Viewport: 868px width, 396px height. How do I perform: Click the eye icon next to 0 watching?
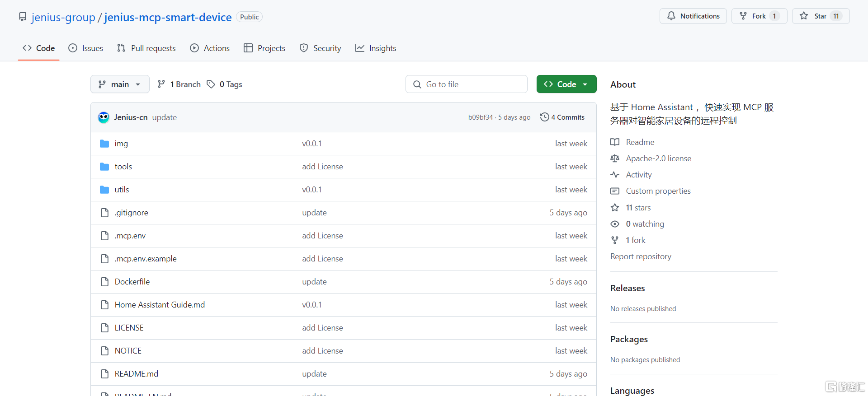point(615,224)
